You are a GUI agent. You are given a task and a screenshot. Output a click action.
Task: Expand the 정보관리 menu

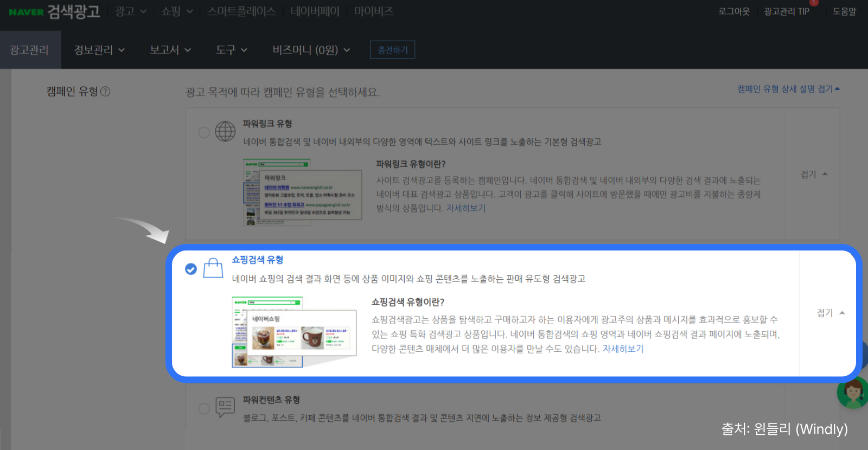99,50
